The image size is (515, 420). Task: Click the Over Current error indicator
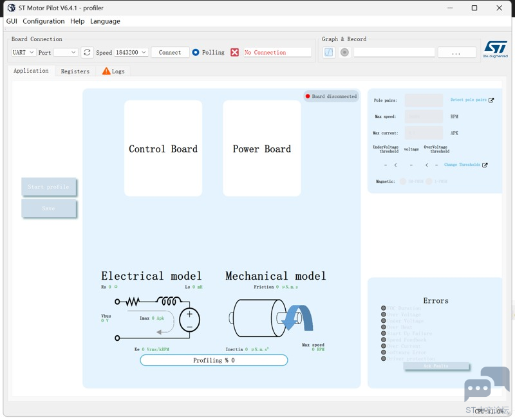383,346
